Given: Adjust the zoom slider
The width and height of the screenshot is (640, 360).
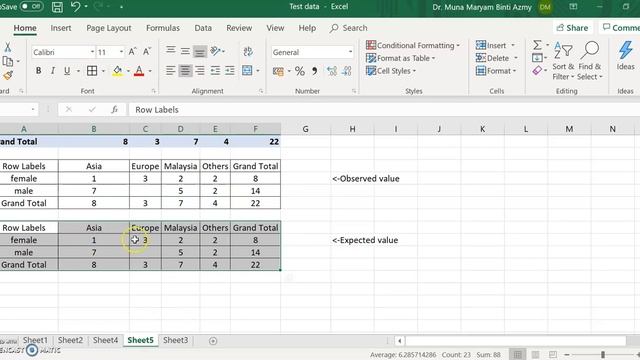Looking at the screenshot, I should click(602, 355).
